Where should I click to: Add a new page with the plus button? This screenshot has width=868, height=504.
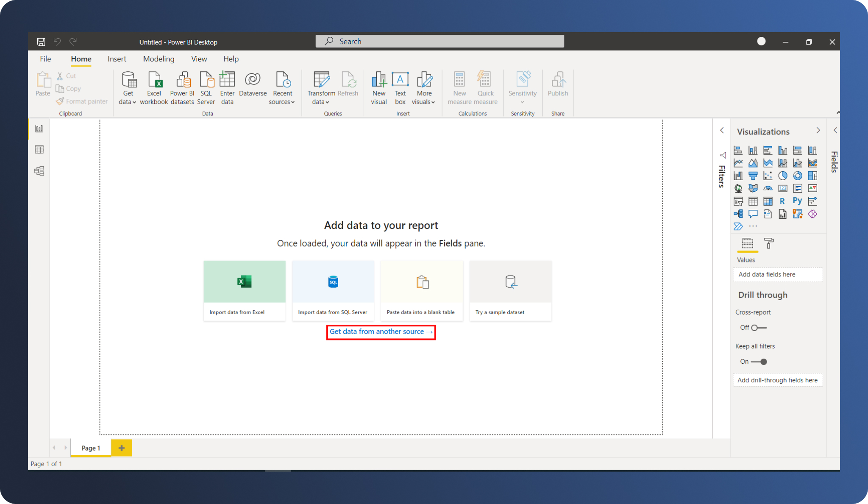[x=122, y=448]
